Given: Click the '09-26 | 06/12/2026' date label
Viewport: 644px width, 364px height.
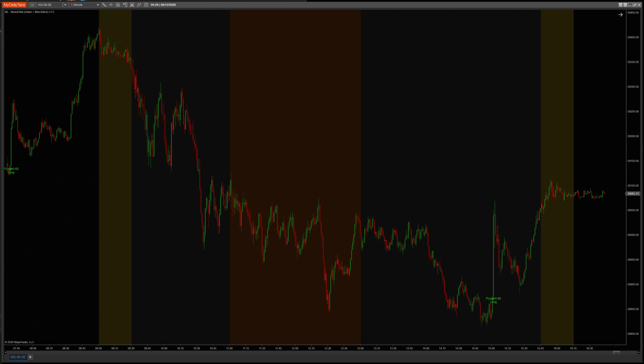Looking at the screenshot, I should [x=163, y=5].
